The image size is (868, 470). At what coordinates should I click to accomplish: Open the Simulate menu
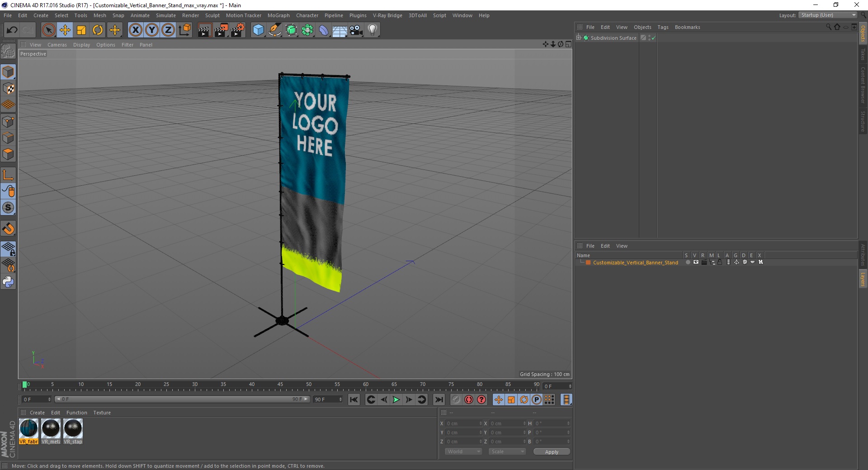pyautogui.click(x=166, y=15)
